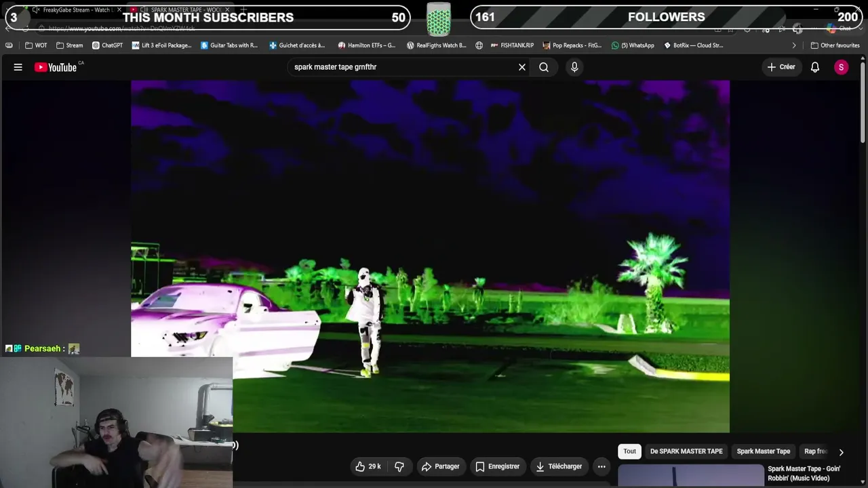
Task: Open the Hamilton ETFs bookmark
Action: point(366,45)
